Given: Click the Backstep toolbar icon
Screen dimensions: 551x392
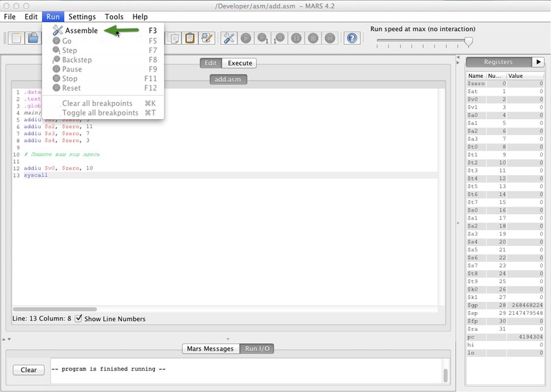Looking at the screenshot, I should (x=280, y=38).
